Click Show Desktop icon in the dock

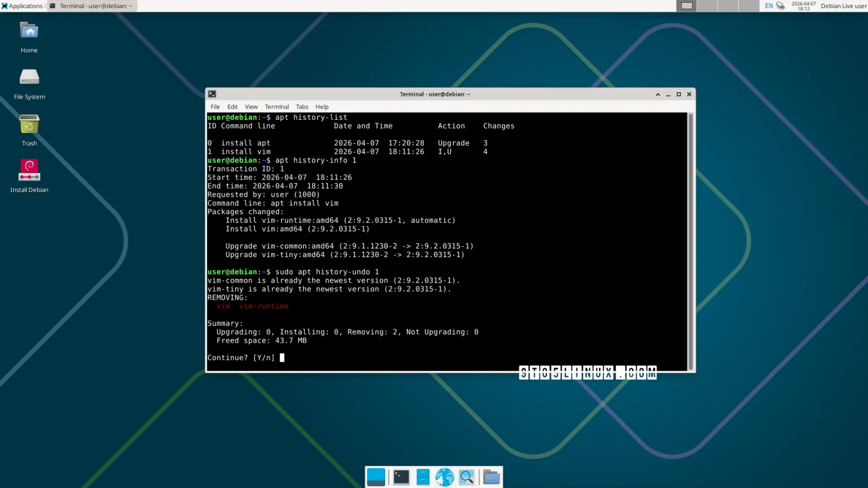coord(375,477)
